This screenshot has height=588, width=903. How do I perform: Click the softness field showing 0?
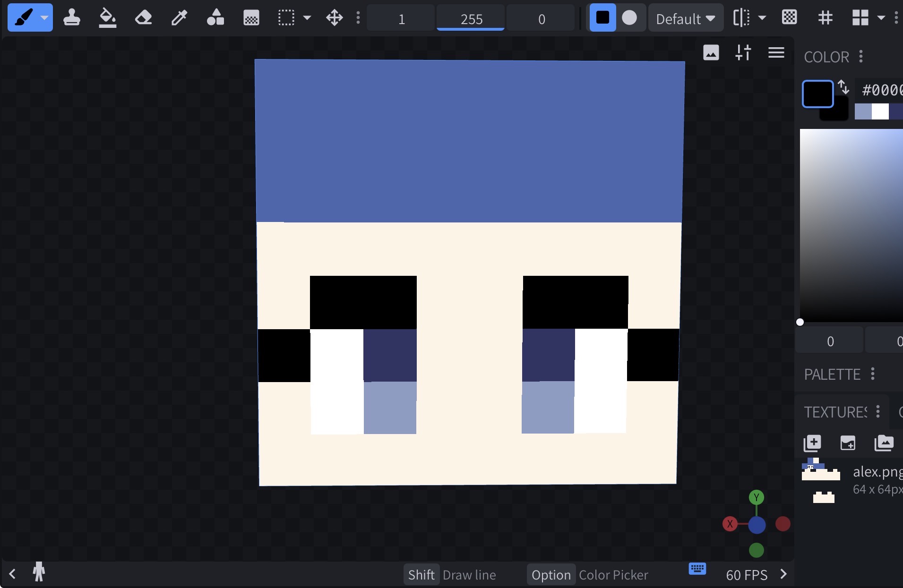(542, 18)
